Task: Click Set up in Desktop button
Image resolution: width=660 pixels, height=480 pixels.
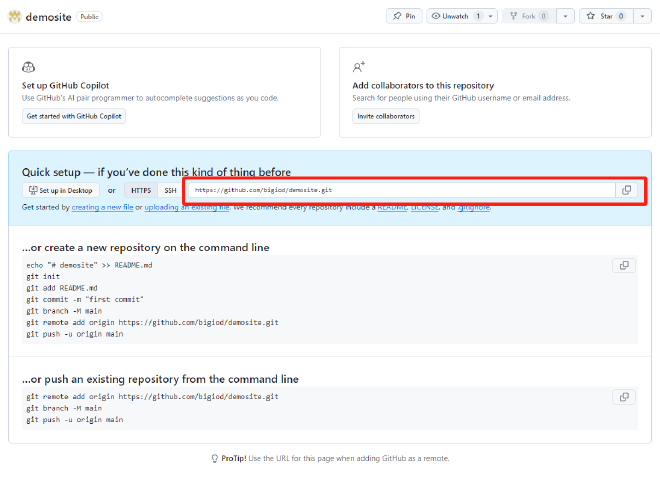Action: pos(61,190)
